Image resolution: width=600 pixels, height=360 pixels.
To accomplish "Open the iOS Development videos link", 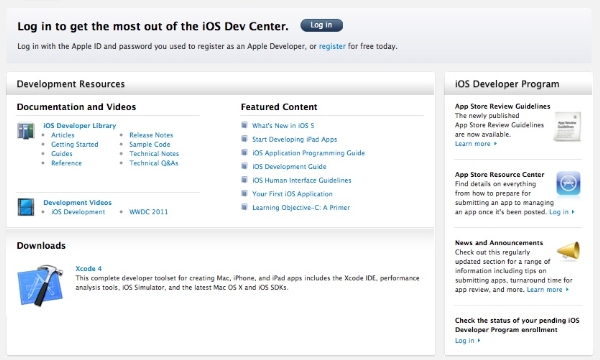I will 78,212.
